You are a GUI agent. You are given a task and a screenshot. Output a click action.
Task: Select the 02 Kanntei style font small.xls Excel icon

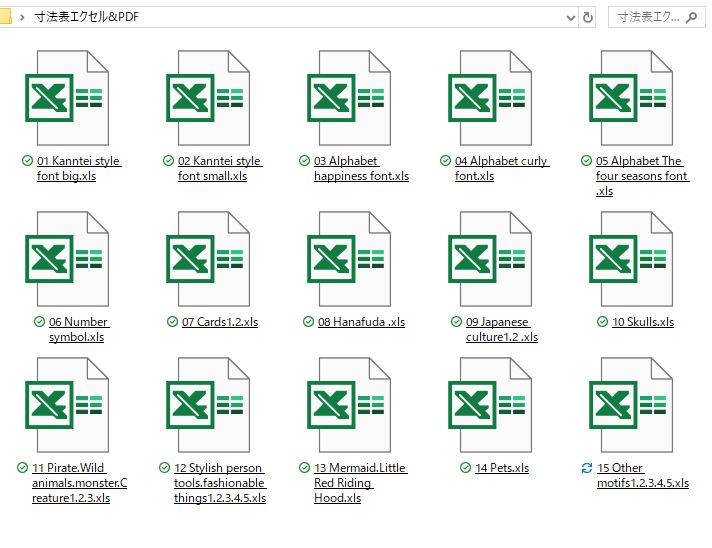[208, 98]
